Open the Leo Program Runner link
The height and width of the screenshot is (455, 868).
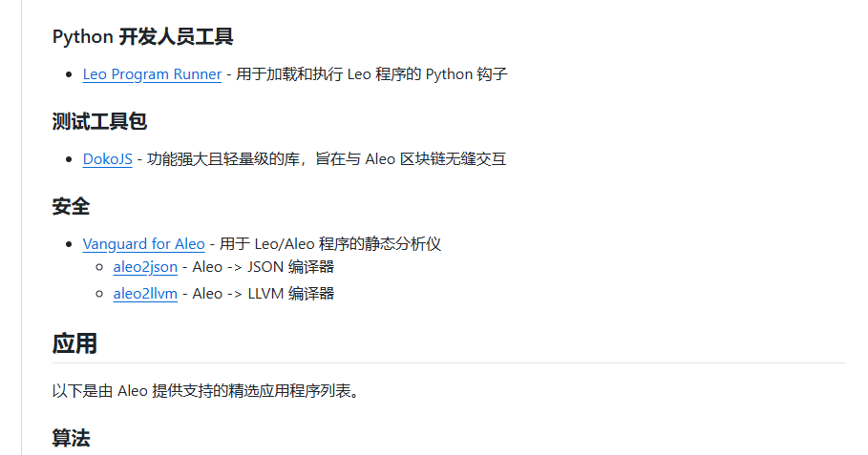pyautogui.click(x=152, y=74)
